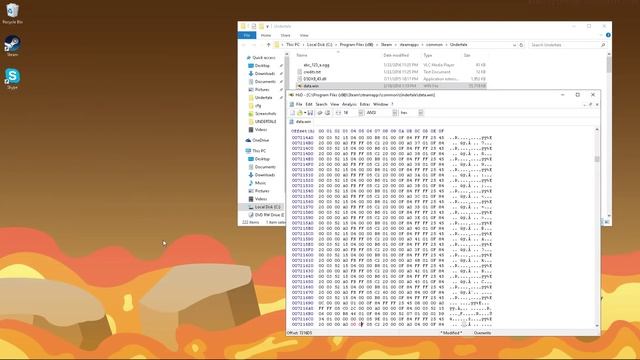Click Overwrite mode in HxD status bar
The image size is (640, 360).
coord(482,333)
